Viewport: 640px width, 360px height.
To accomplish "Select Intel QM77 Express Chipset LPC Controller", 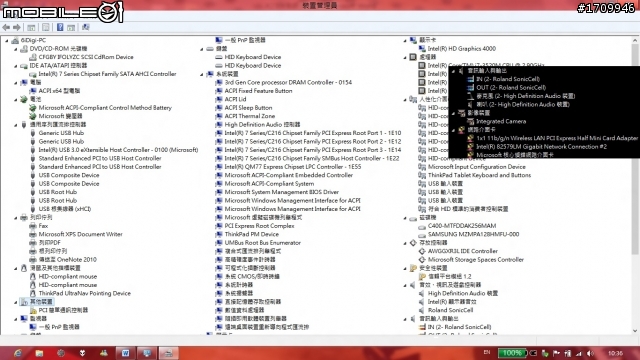I will (x=293, y=167).
